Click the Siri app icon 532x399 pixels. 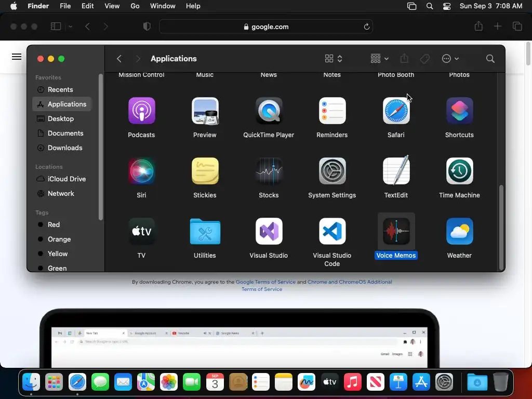[x=141, y=171]
